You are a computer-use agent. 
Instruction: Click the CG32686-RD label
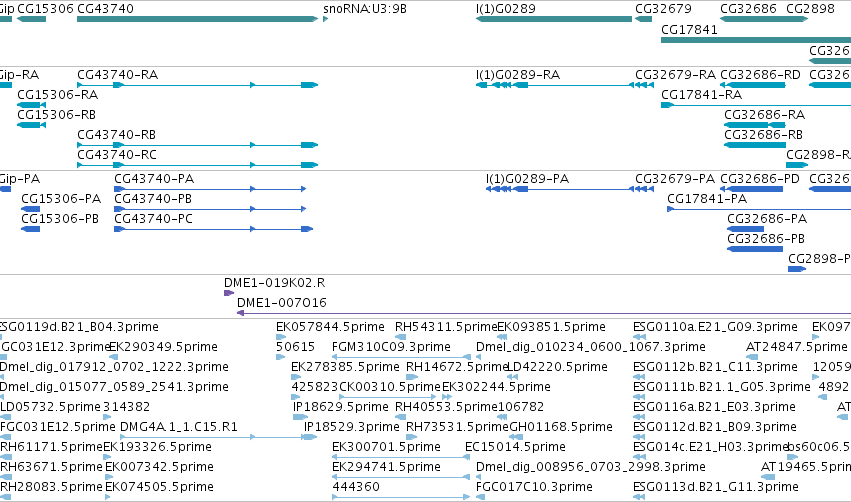pos(760,75)
